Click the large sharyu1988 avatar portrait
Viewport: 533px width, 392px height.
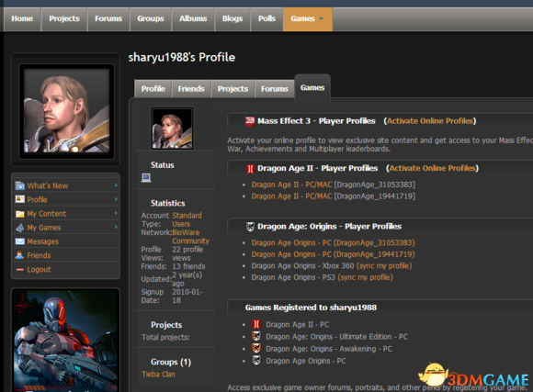[x=66, y=111]
